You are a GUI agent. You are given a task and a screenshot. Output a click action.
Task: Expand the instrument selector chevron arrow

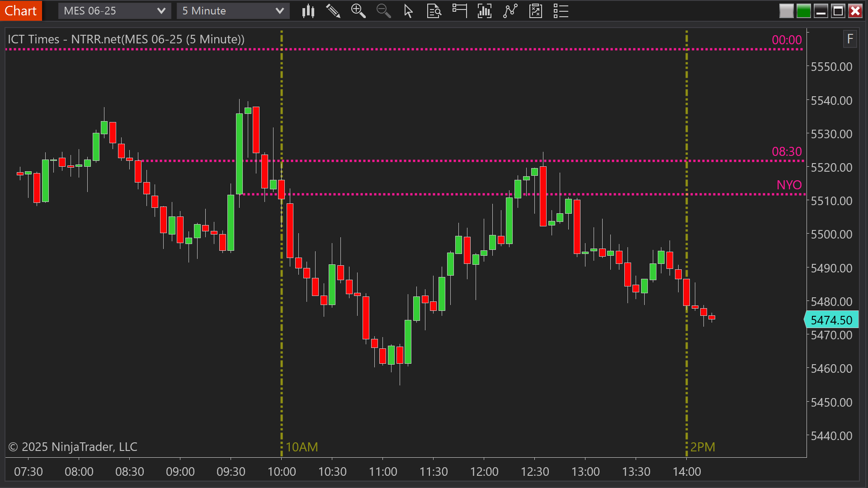point(161,11)
